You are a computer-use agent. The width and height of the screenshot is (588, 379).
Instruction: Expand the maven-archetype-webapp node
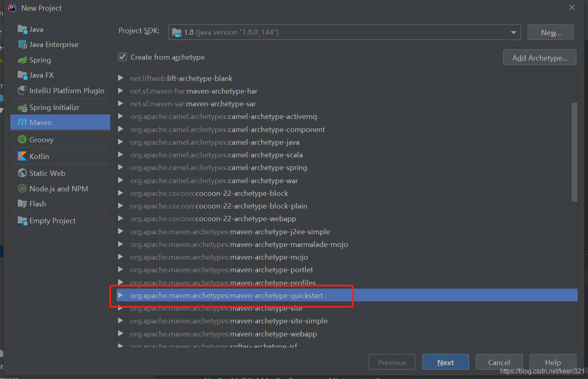pos(121,333)
